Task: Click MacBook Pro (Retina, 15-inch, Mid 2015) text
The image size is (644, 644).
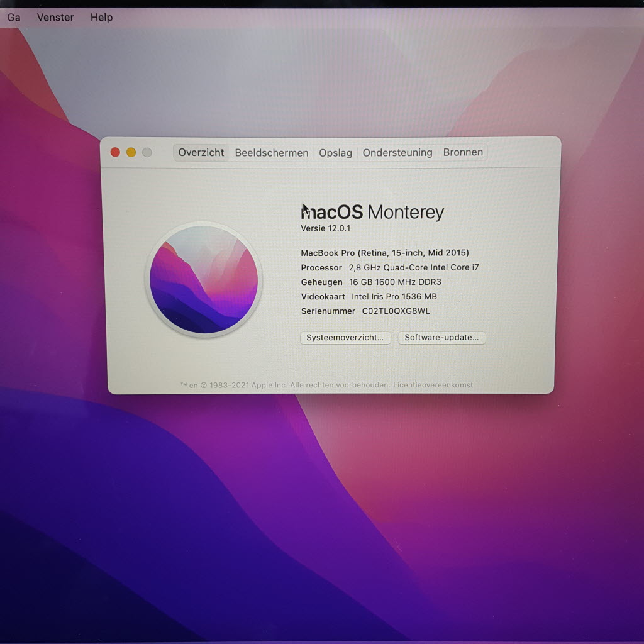Action: (x=385, y=253)
